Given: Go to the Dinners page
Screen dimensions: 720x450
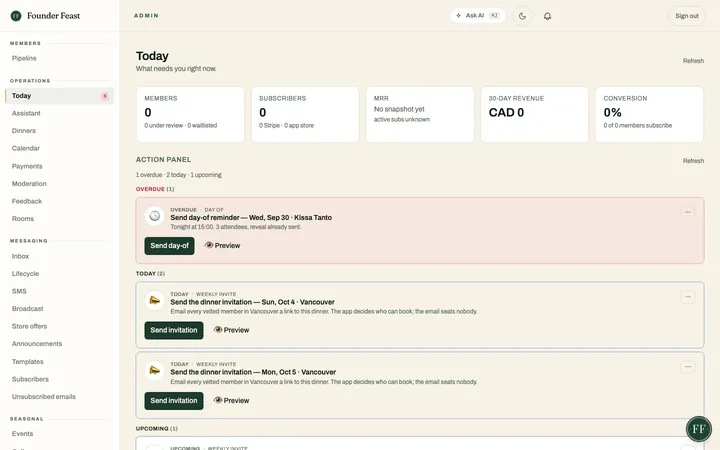Looking at the screenshot, I should tap(24, 130).
